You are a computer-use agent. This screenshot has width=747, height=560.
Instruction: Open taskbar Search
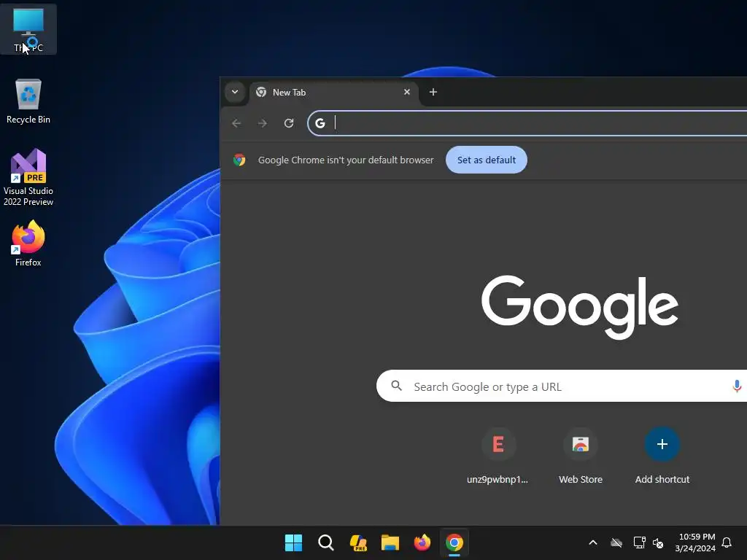point(326,542)
